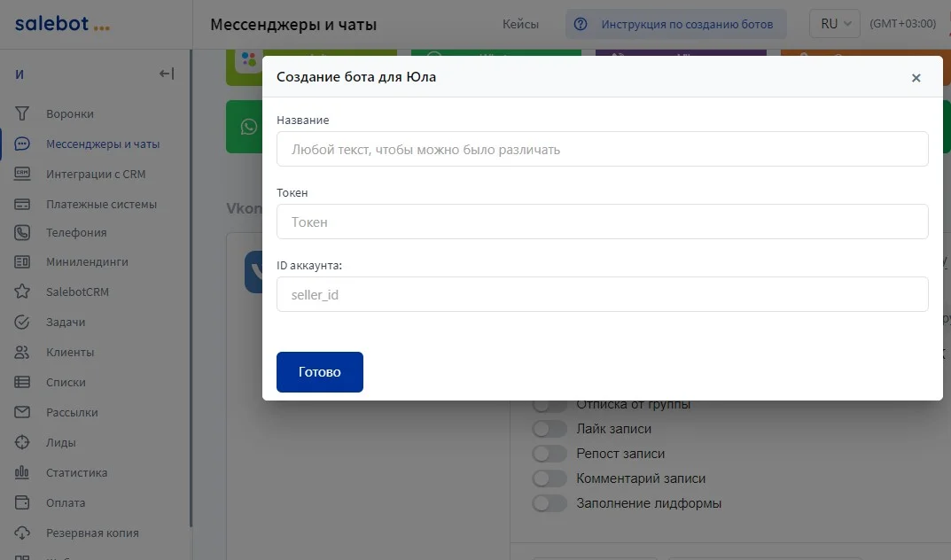
Task: Click the Клиенты people icon
Action: tap(23, 352)
